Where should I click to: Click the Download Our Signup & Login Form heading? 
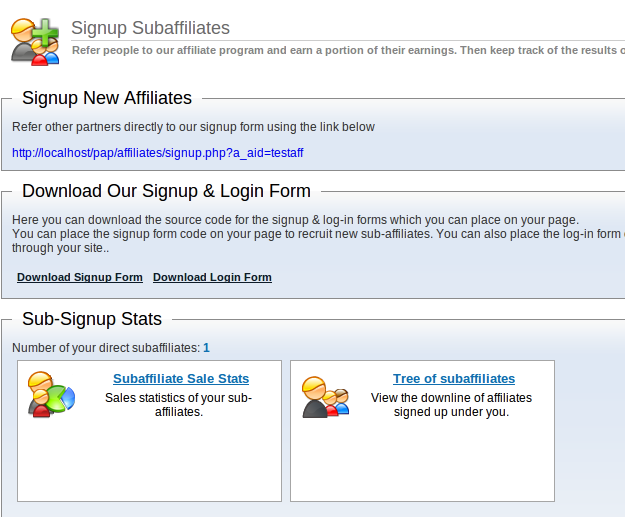[x=166, y=191]
